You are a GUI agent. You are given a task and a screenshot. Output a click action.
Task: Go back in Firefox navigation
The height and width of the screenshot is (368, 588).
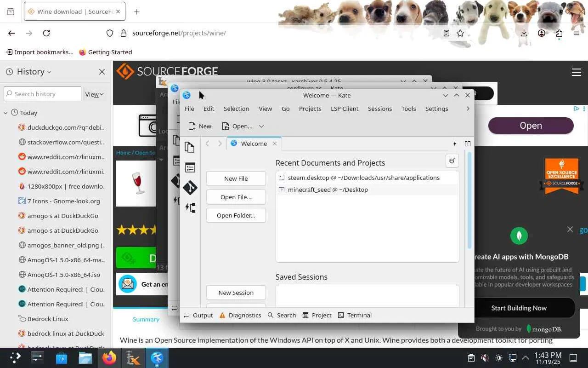click(11, 33)
